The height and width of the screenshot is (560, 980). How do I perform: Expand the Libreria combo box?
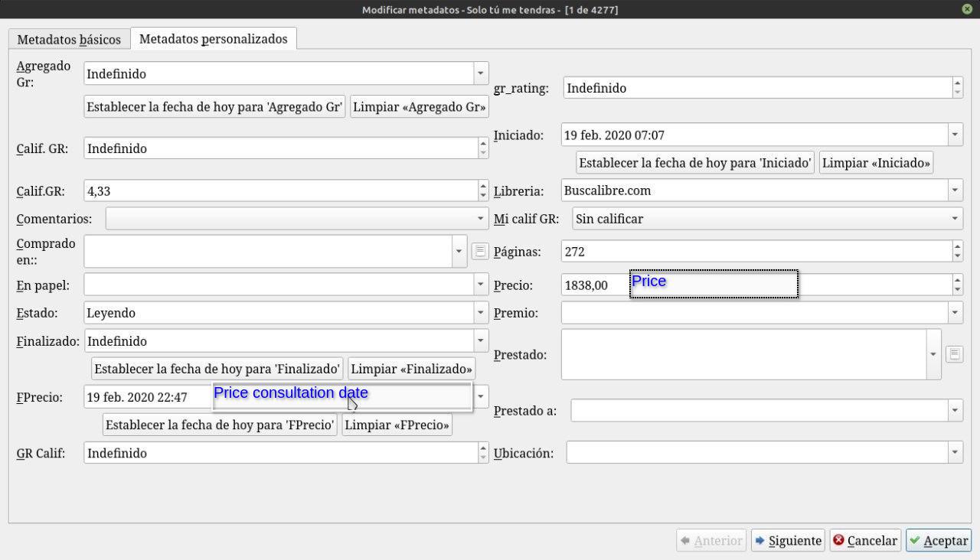point(955,190)
